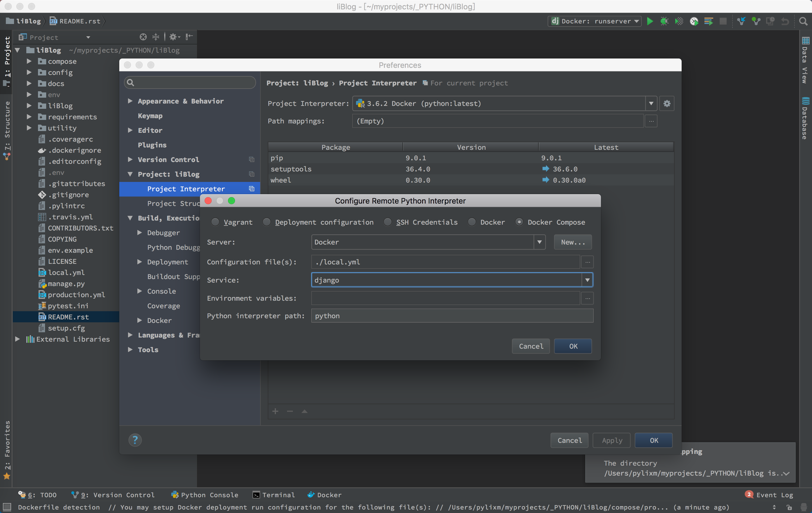Click the Debug bug icon
The height and width of the screenshot is (513, 812).
664,21
